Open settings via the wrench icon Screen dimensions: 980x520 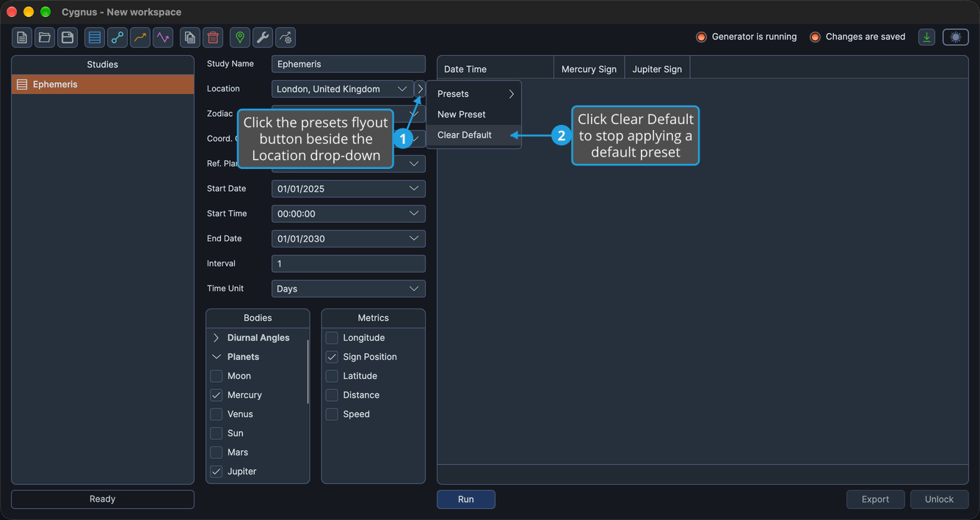263,37
